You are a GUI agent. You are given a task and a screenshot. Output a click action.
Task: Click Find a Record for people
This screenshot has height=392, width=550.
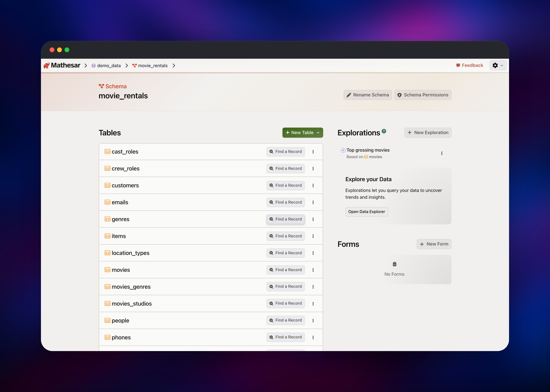(x=285, y=320)
